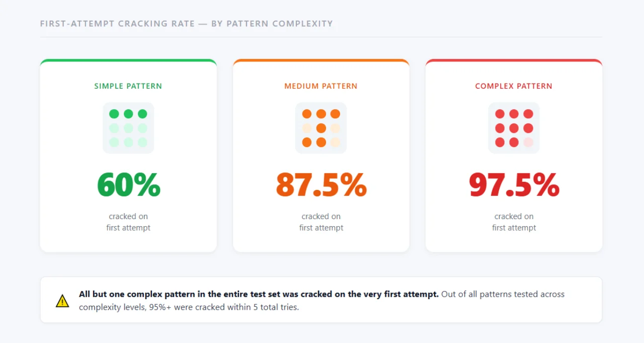Click the yellow warning triangle icon
The height and width of the screenshot is (343, 644).
62,301
